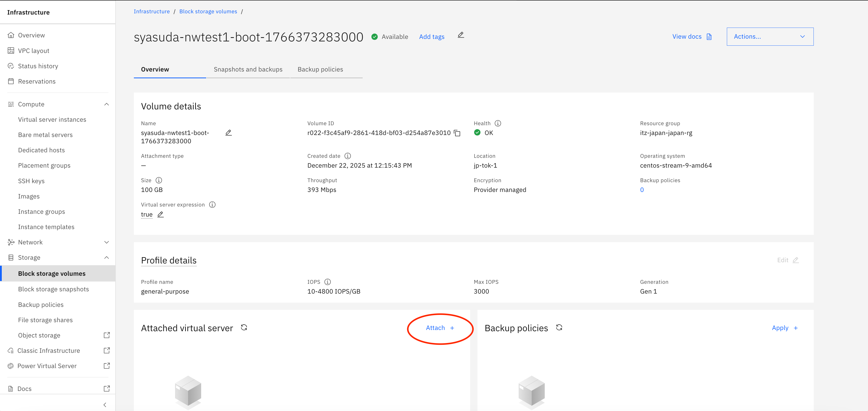Image resolution: width=868 pixels, height=411 pixels.
Task: Copy the Volume ID to clipboard
Action: (457, 133)
